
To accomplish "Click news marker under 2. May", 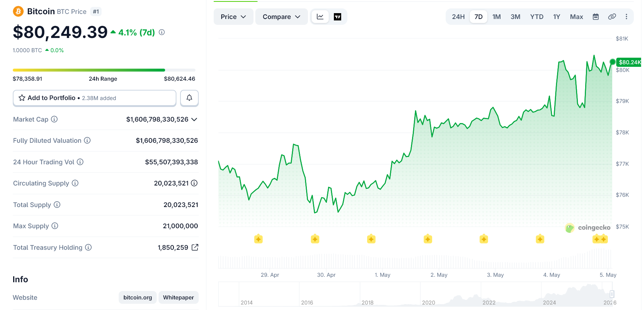I will 428,239.
